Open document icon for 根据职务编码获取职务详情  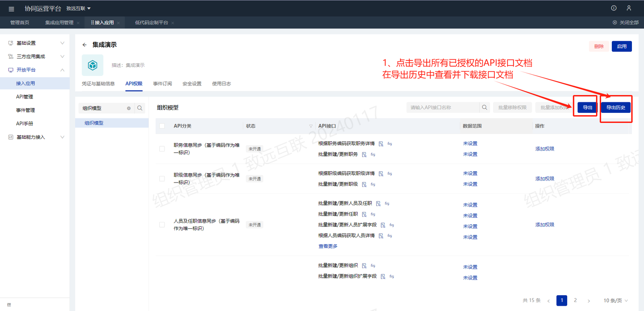[x=381, y=144]
